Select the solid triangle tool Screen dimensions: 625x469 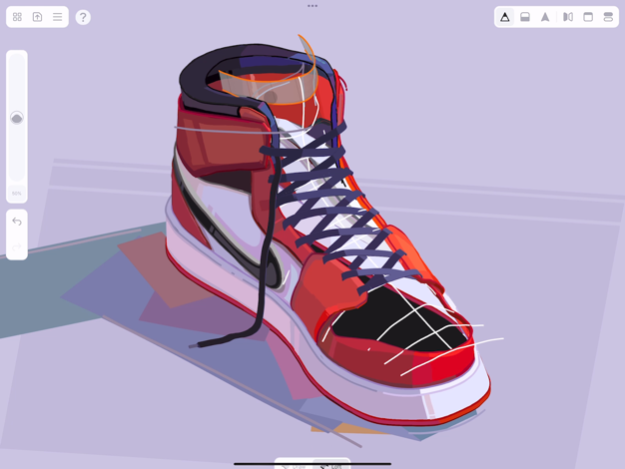(x=545, y=17)
